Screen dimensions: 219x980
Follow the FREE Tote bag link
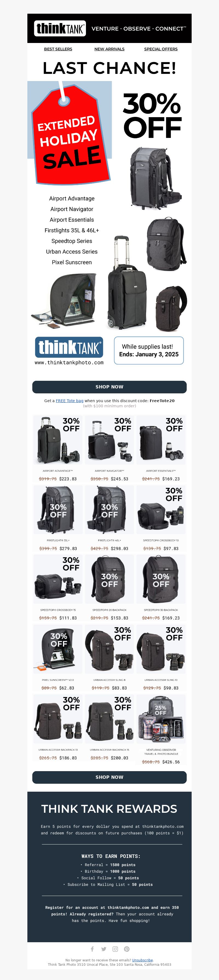pos(70,400)
